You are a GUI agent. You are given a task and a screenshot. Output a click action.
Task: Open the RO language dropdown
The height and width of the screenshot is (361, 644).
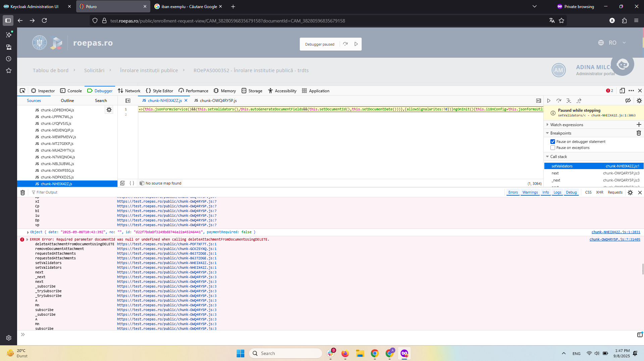click(612, 43)
